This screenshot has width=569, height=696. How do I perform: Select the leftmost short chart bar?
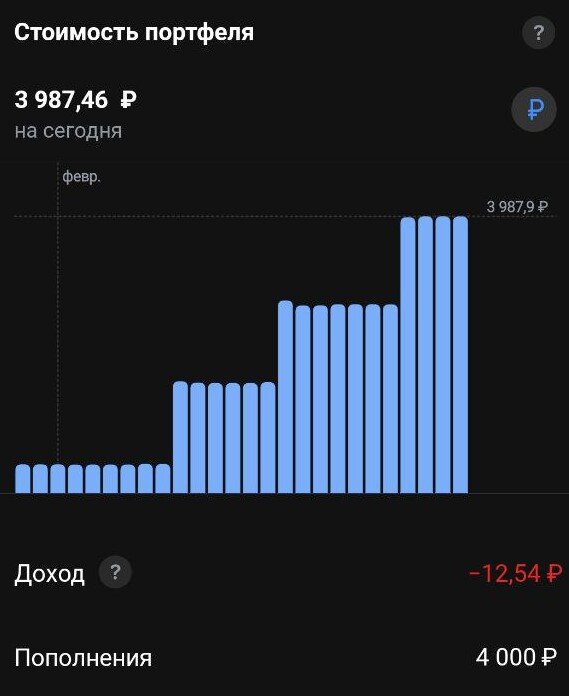[x=23, y=478]
